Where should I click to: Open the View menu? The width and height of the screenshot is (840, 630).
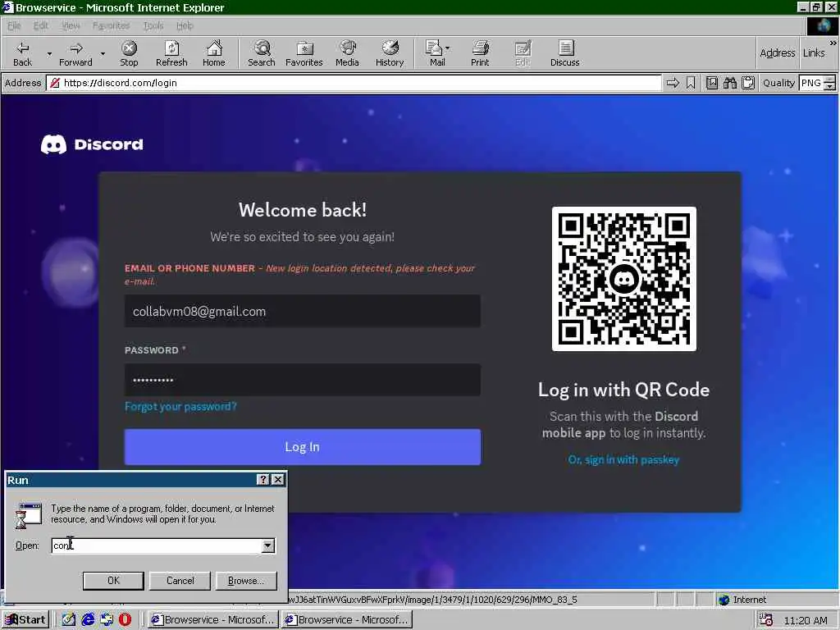71,25
